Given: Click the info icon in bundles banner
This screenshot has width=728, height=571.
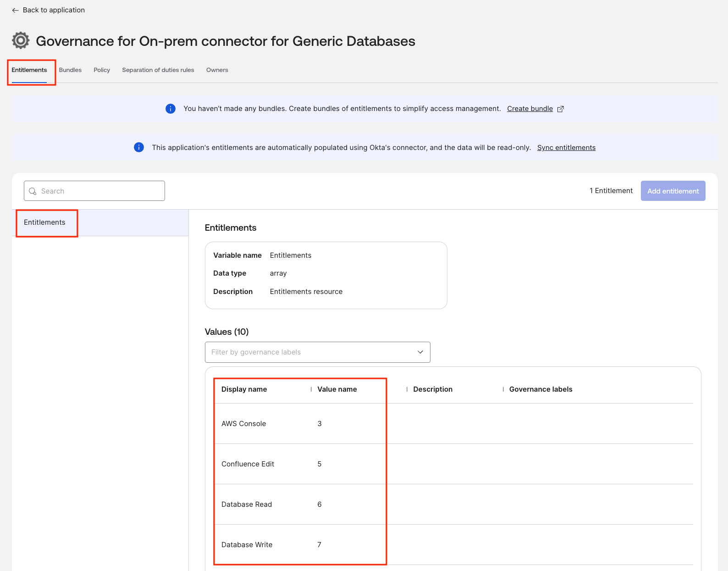Looking at the screenshot, I should (171, 109).
